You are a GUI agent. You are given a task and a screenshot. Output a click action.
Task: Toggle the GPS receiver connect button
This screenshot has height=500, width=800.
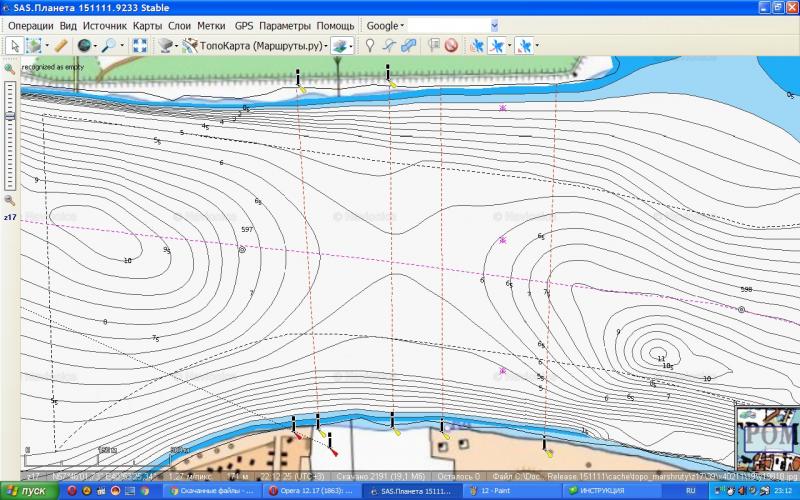point(478,45)
